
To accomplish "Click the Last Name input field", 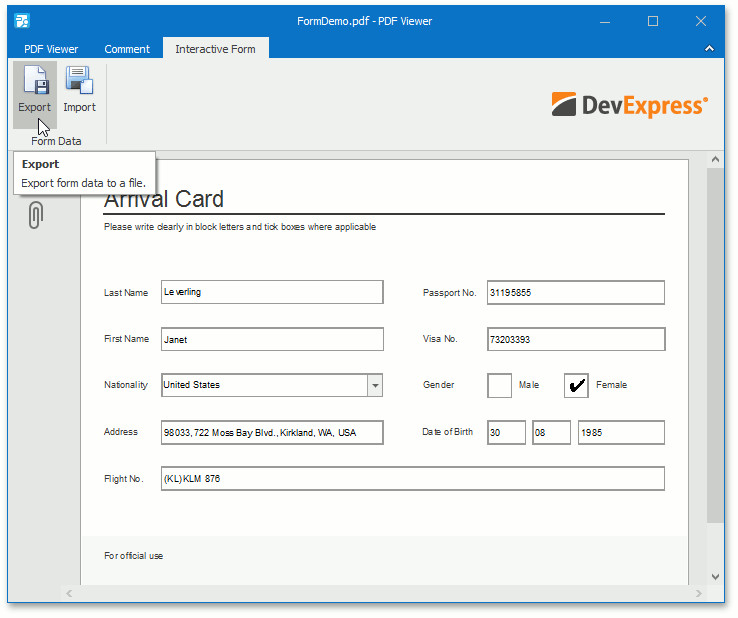I will [272, 292].
